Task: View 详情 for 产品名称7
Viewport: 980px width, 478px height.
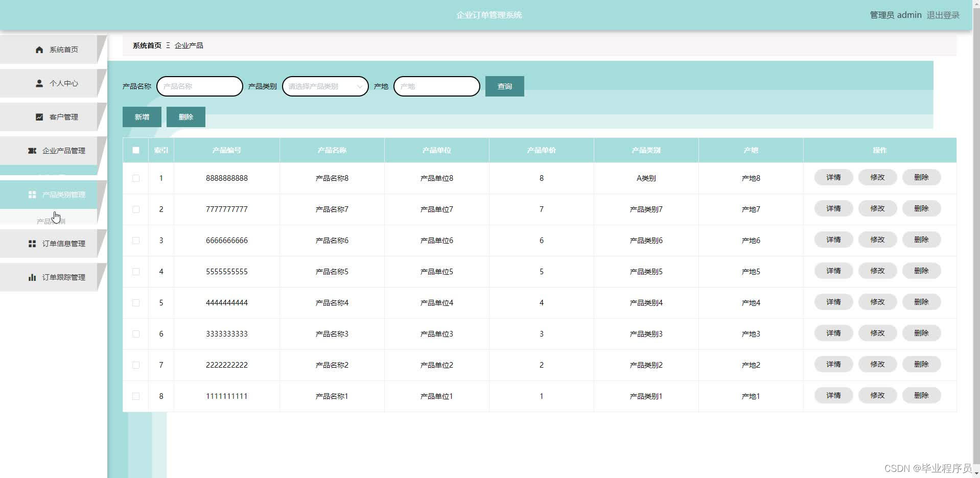Action: (x=833, y=208)
